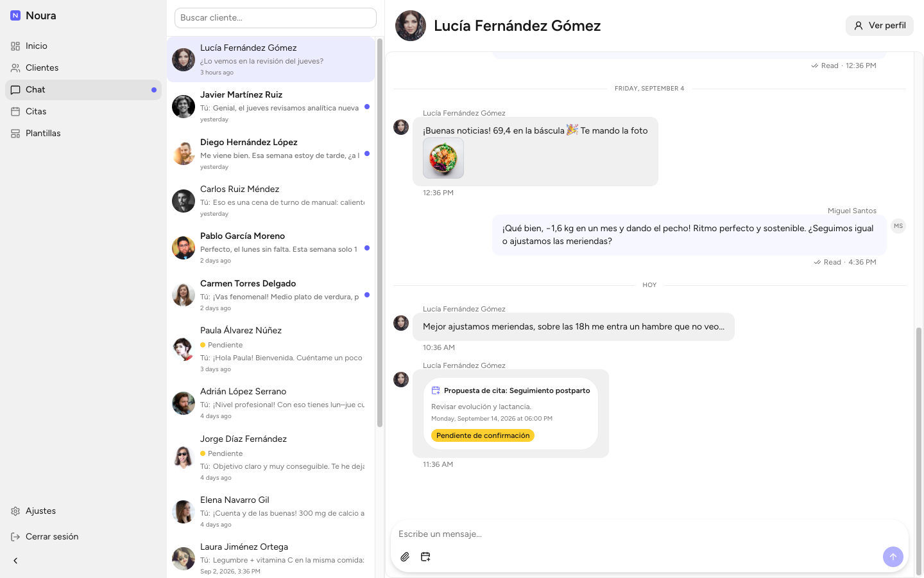Open conversation with Diego Hernández López
Image resolution: width=924 pixels, height=578 pixels.
point(271,154)
